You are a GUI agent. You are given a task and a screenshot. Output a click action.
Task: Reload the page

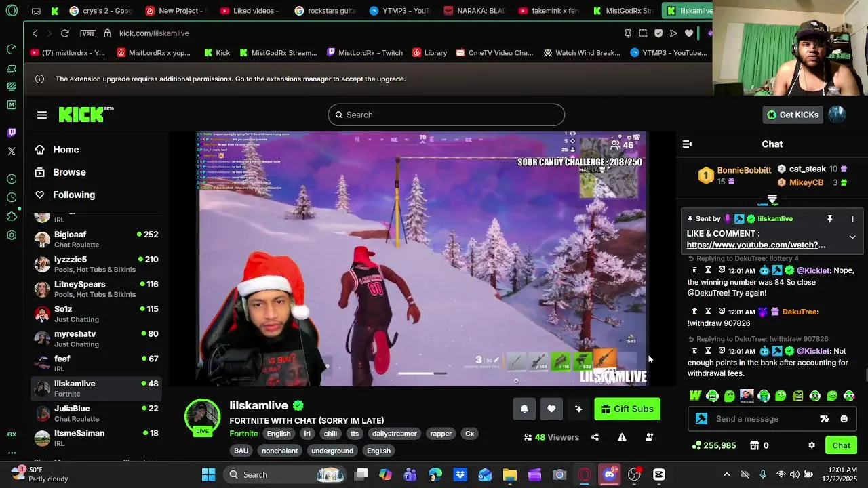pyautogui.click(x=64, y=33)
